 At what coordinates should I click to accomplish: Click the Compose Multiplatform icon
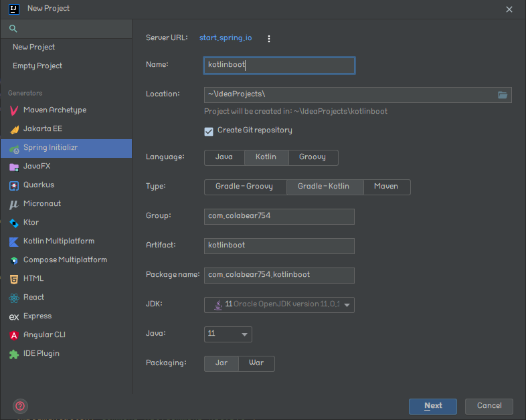coord(14,260)
